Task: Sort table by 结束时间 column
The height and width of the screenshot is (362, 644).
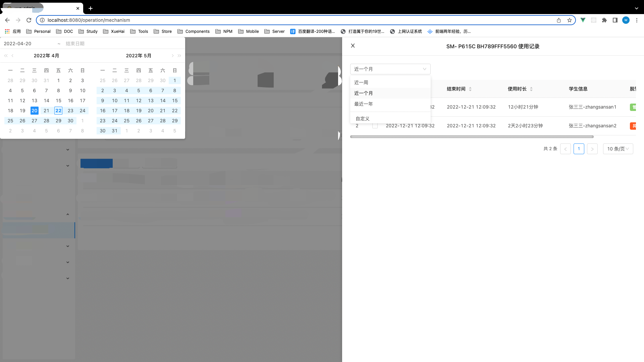Action: click(470, 89)
